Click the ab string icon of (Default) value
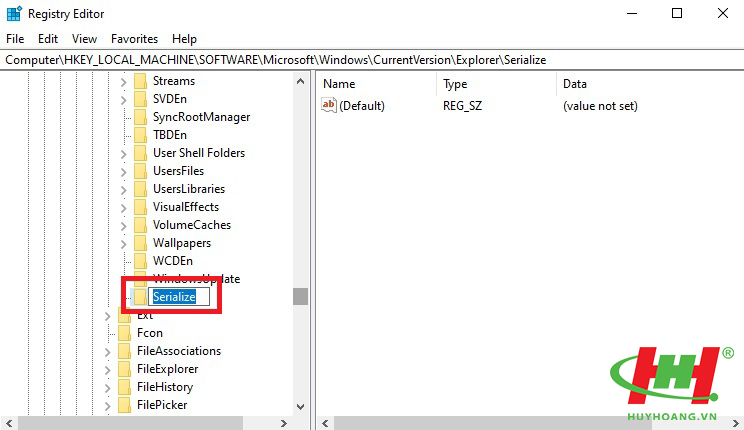744x430 pixels. point(328,105)
